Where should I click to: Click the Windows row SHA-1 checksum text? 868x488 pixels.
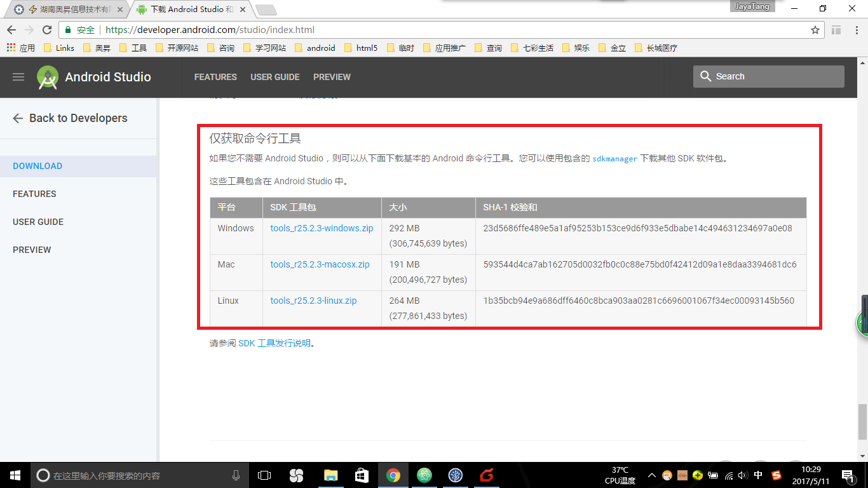tap(637, 228)
